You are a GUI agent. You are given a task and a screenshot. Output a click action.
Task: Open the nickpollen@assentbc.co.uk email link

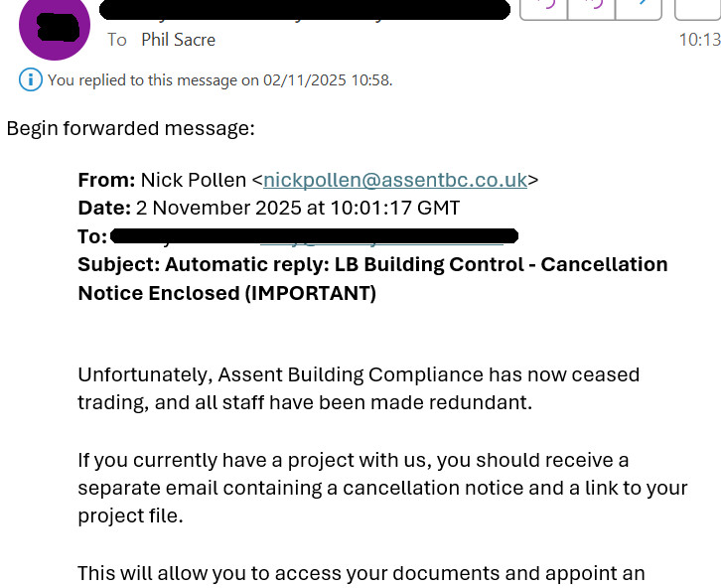pyautogui.click(x=394, y=180)
